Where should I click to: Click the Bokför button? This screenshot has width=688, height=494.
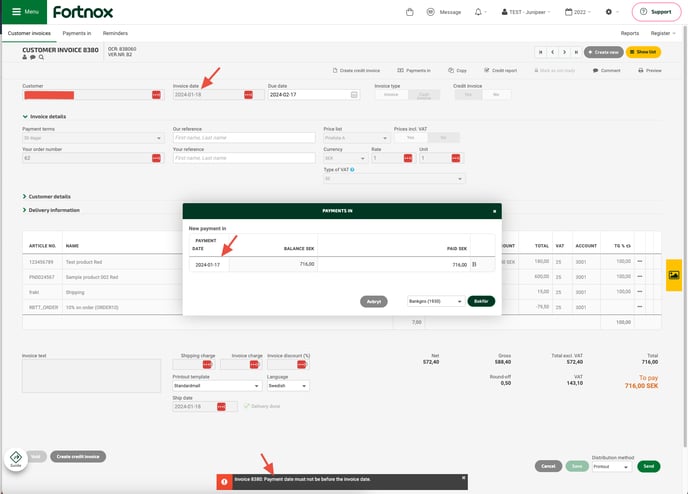[481, 301]
